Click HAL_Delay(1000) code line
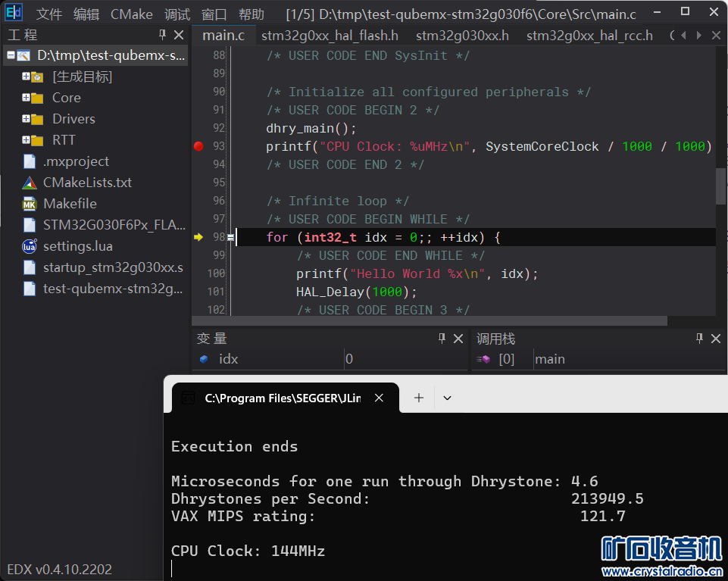 [x=357, y=292]
